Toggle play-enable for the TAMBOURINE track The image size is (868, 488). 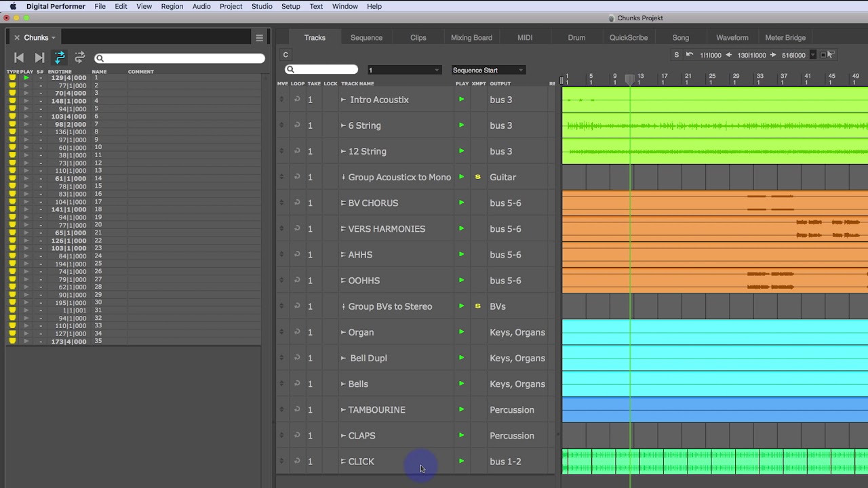(x=462, y=409)
